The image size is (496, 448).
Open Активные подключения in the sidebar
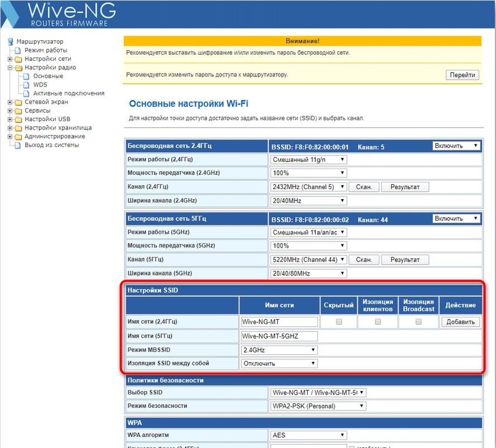(69, 93)
